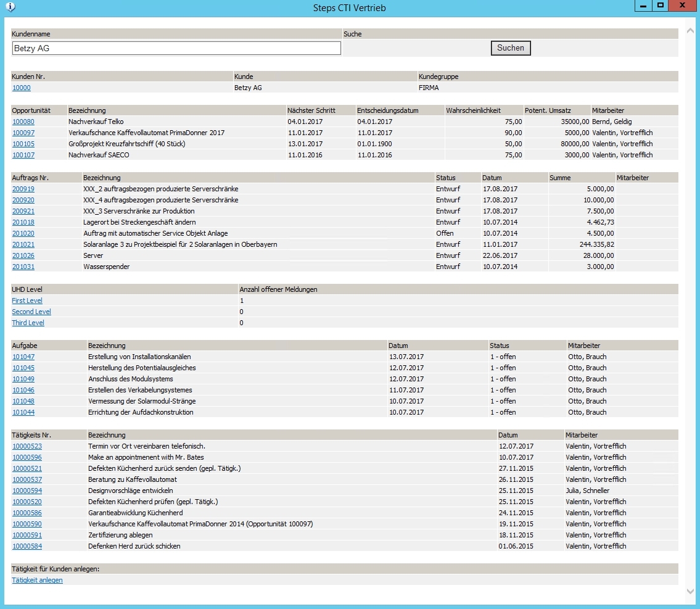Open activity 10000523 link
700x609 pixels.
[27, 447]
